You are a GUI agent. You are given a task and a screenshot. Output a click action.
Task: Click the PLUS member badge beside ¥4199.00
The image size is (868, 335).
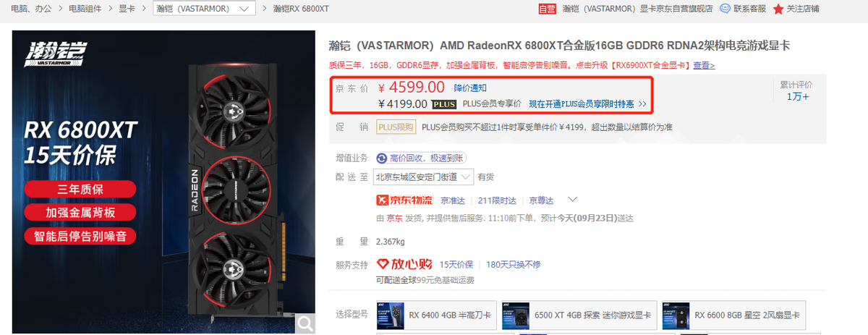443,104
